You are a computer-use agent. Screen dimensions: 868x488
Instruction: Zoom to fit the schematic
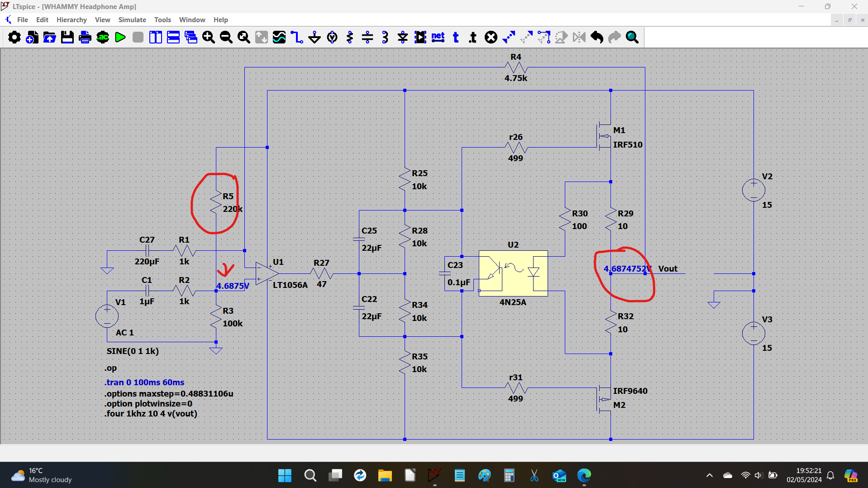[244, 37]
